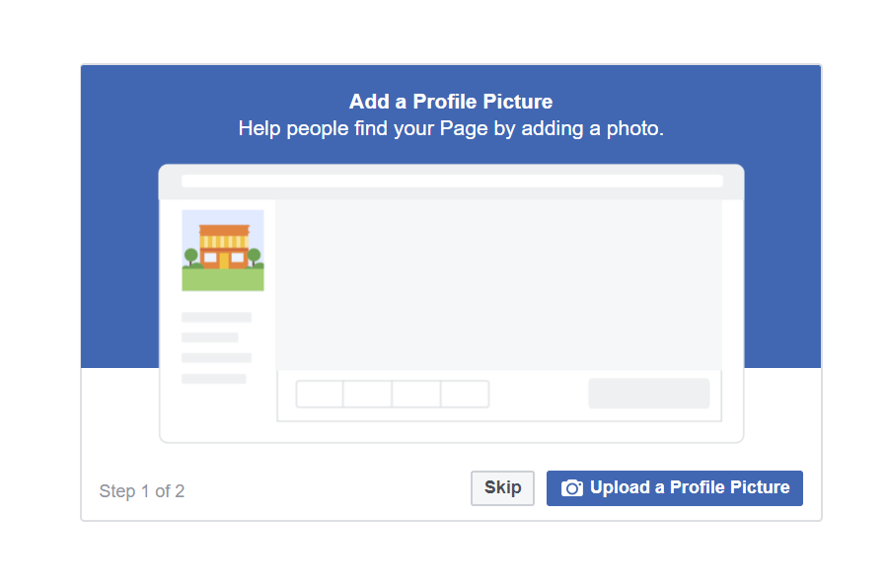Select Upload a Profile Picture button
This screenshot has width=886, height=588.
(x=675, y=488)
